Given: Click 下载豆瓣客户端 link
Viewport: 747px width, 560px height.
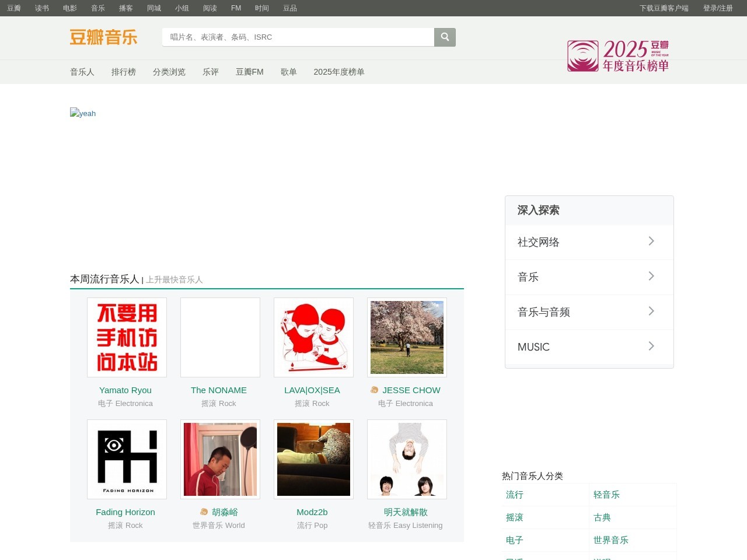Looking at the screenshot, I should point(664,8).
